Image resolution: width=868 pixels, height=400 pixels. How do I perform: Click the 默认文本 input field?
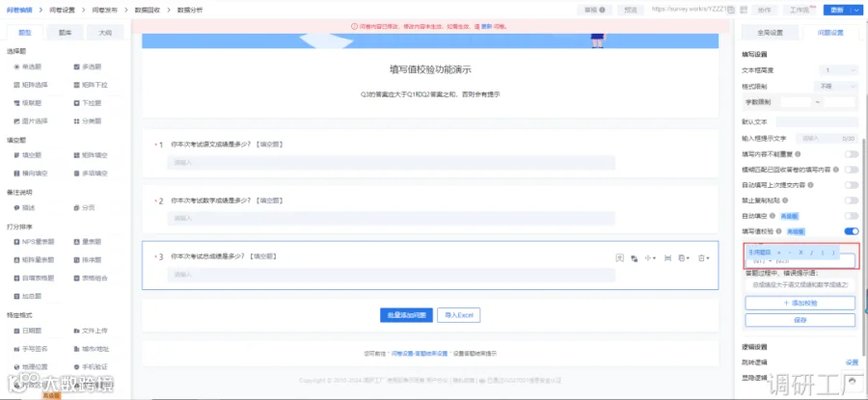(817, 121)
